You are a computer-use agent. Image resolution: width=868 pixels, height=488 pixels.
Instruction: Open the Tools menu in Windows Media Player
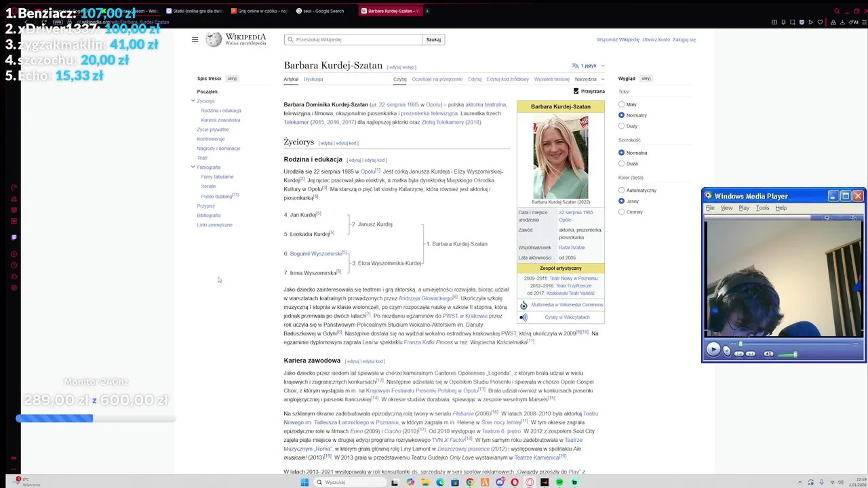(x=762, y=208)
